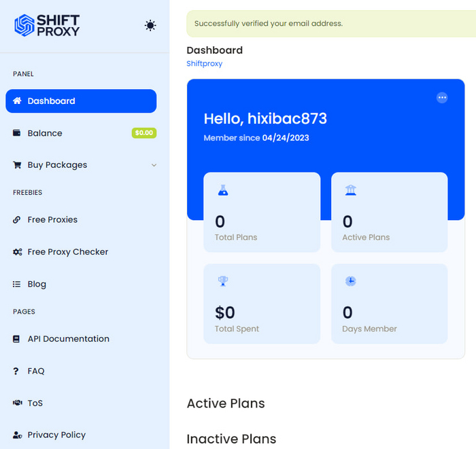Click the Total Plans stat card
The height and width of the screenshot is (449, 476).
(262, 212)
